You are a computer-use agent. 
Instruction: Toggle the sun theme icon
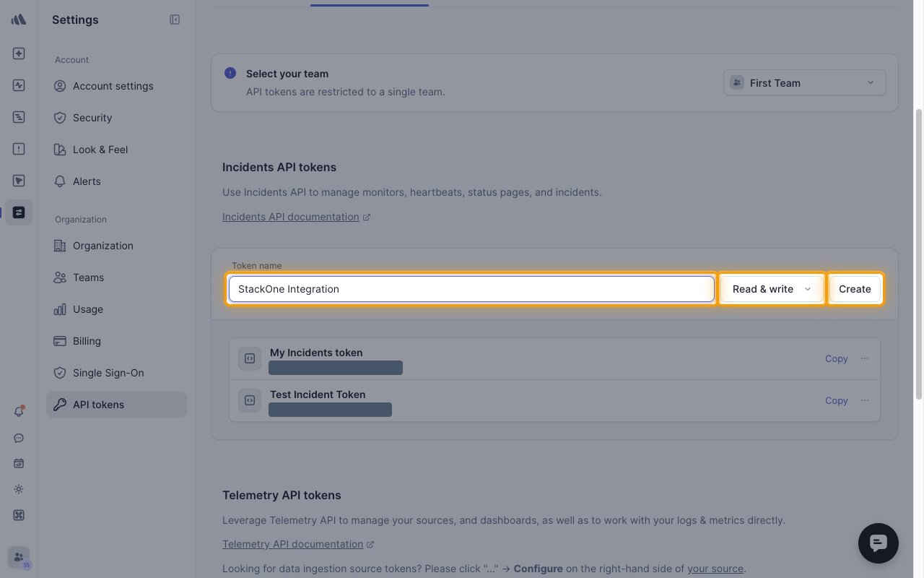click(x=19, y=489)
